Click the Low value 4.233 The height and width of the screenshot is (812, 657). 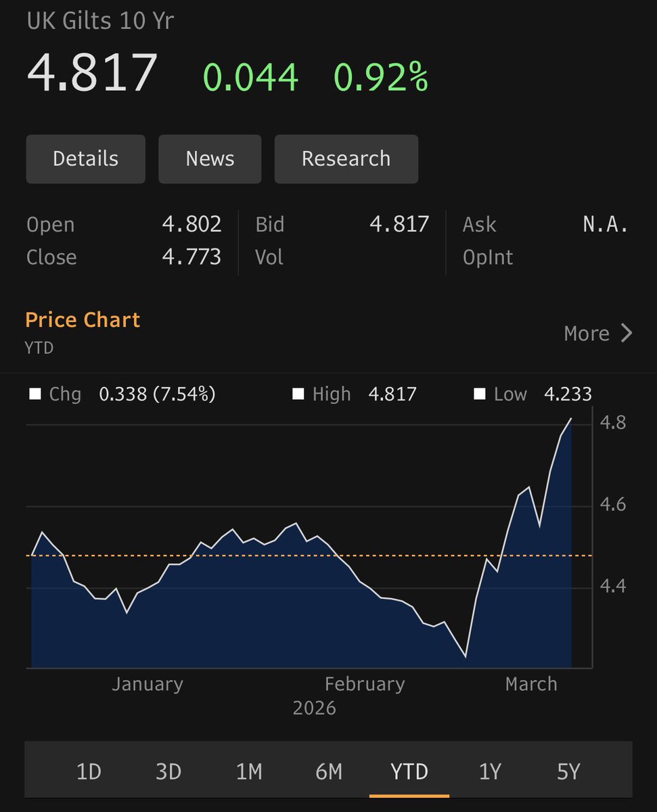pos(568,394)
